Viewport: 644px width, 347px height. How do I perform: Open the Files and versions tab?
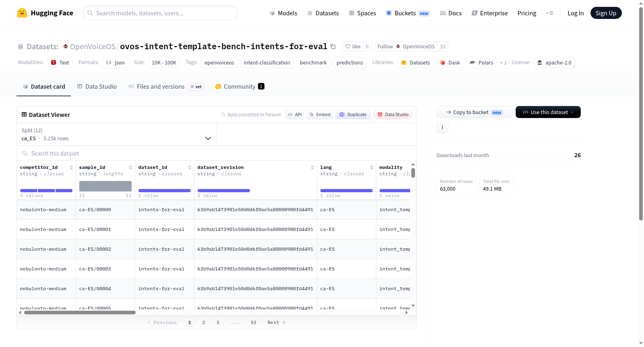coord(166,86)
